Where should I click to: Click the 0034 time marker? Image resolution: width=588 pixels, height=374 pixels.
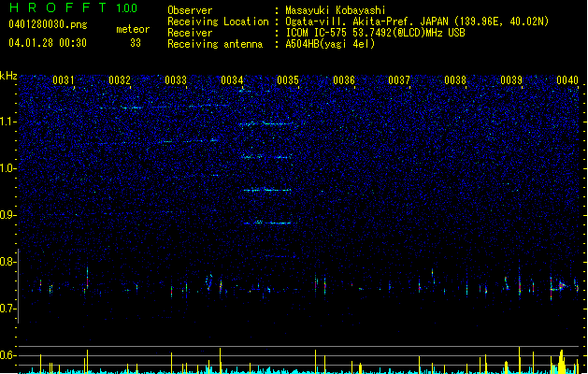(x=232, y=79)
